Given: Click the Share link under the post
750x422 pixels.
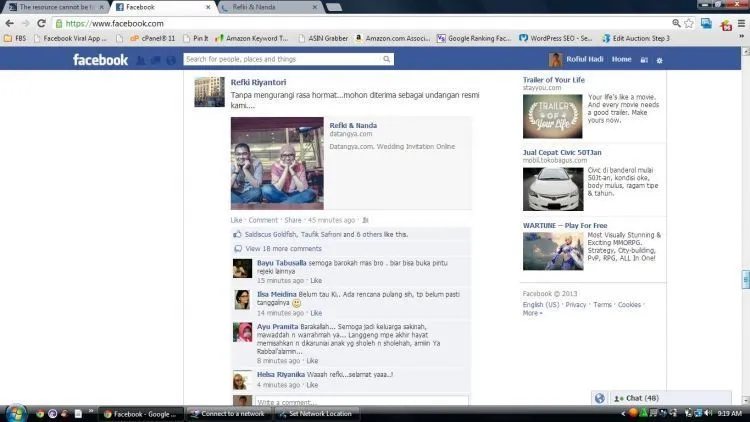Looking at the screenshot, I should coord(293,220).
